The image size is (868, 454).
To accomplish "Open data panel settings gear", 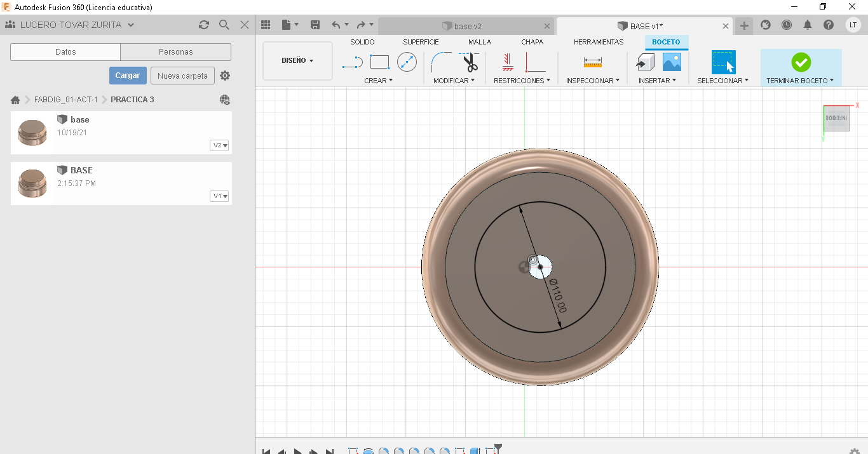I will 225,76.
